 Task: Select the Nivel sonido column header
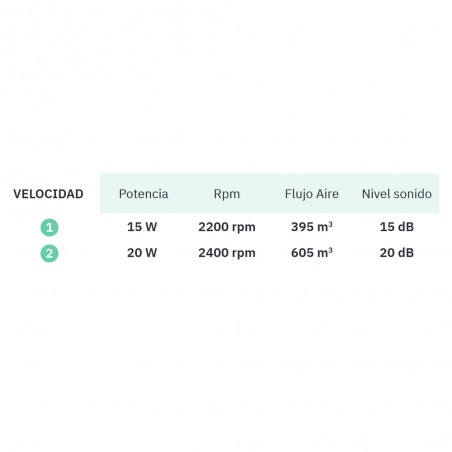[397, 194]
